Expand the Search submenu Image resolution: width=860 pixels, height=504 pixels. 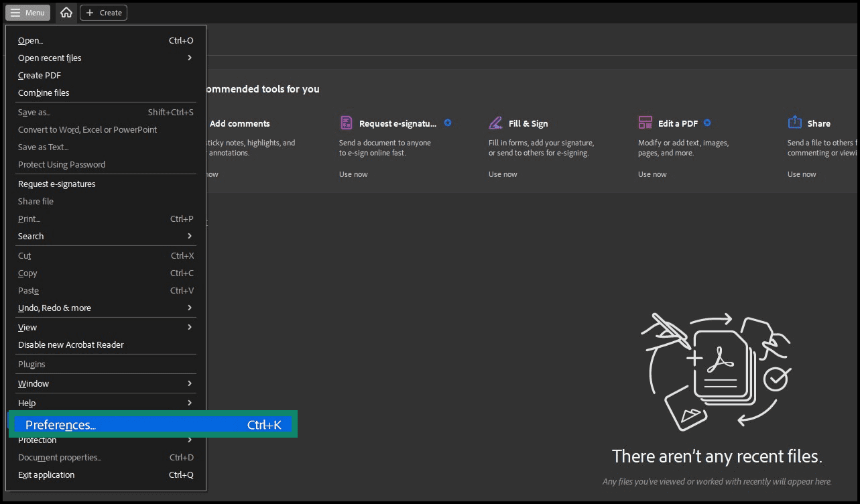point(30,236)
